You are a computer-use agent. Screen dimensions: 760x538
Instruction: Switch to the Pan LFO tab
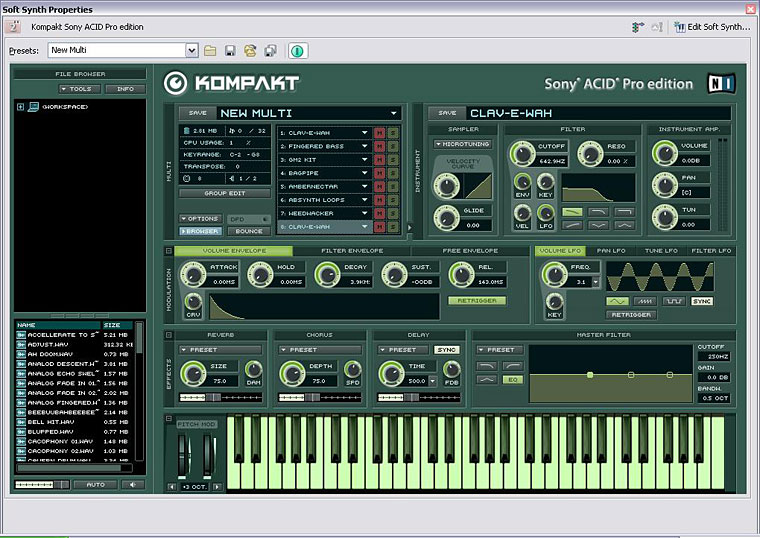coord(611,251)
